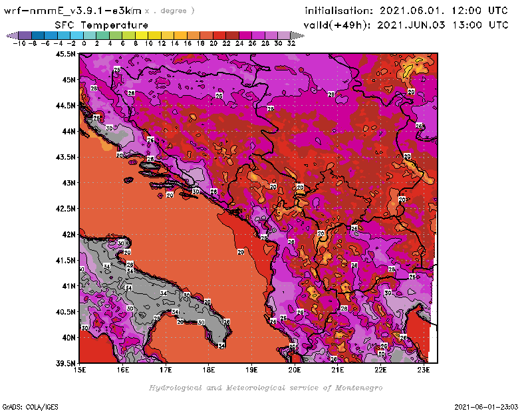The width and height of the screenshot is (532, 411).
Task: Click the legend color band between 2 and 4
Action: coord(103,35)
